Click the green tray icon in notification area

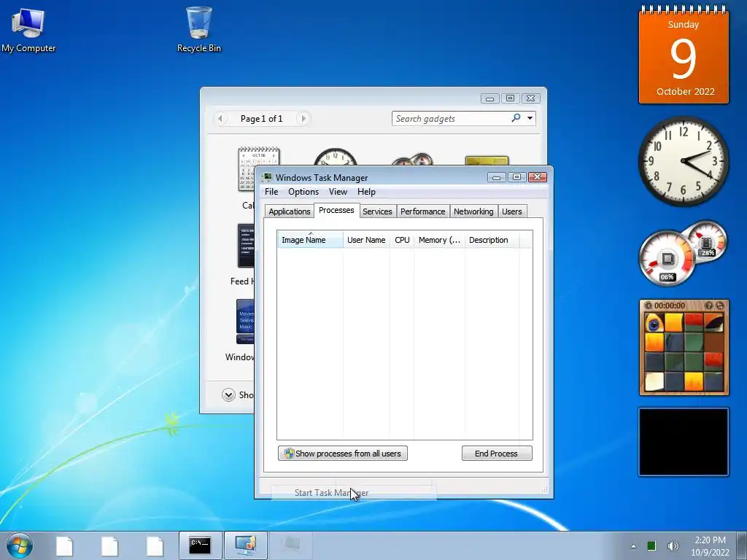(x=651, y=545)
